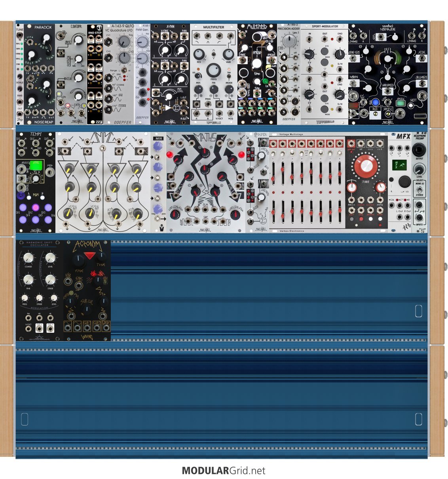Click the HL jack on Harmonic Shift Oscillator
The height and width of the screenshot is (479, 448).
click(x=50, y=318)
